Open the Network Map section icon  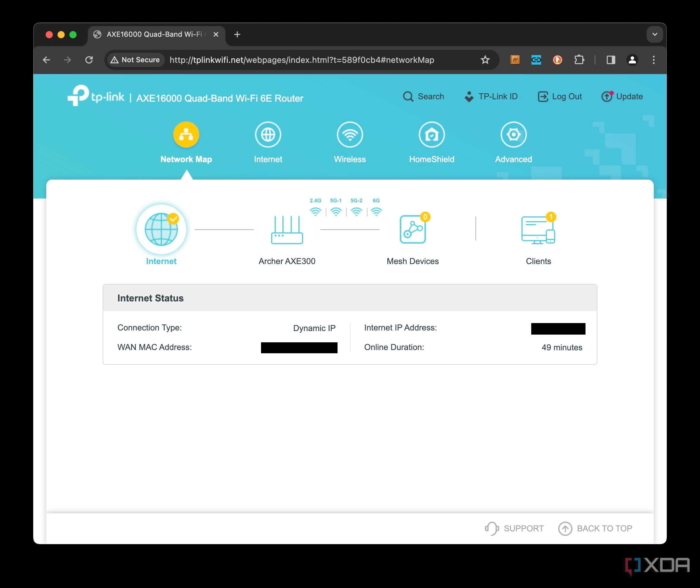pyautogui.click(x=186, y=135)
